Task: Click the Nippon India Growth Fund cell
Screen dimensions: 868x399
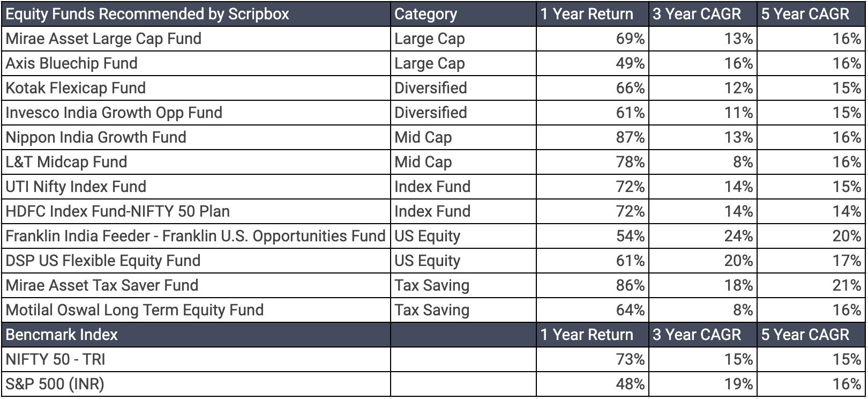Action: [x=96, y=137]
